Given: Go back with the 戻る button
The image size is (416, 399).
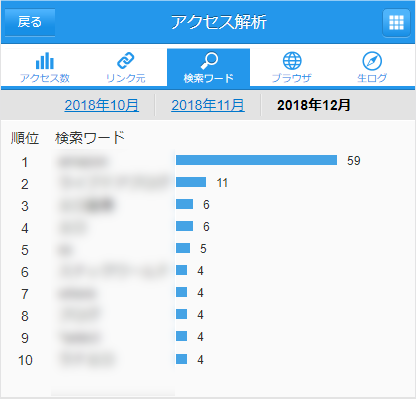Looking at the screenshot, I should (30, 22).
